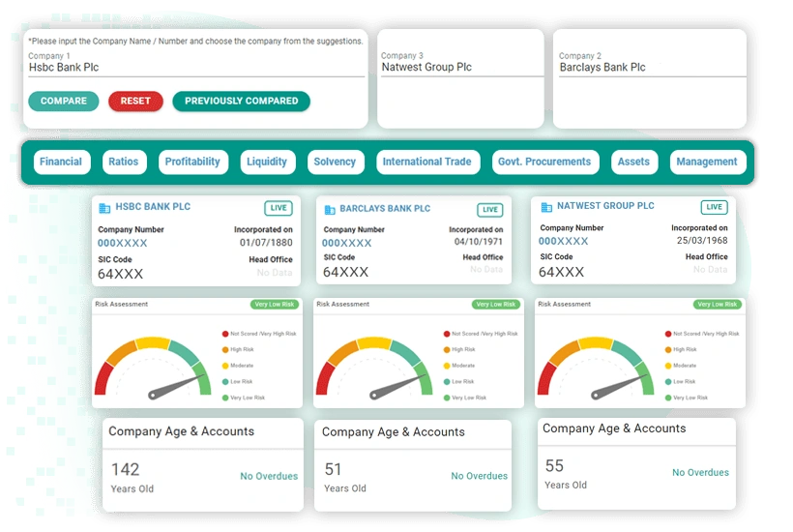Open the Ratios tab
The width and height of the screenshot is (793, 532).
[x=124, y=162]
